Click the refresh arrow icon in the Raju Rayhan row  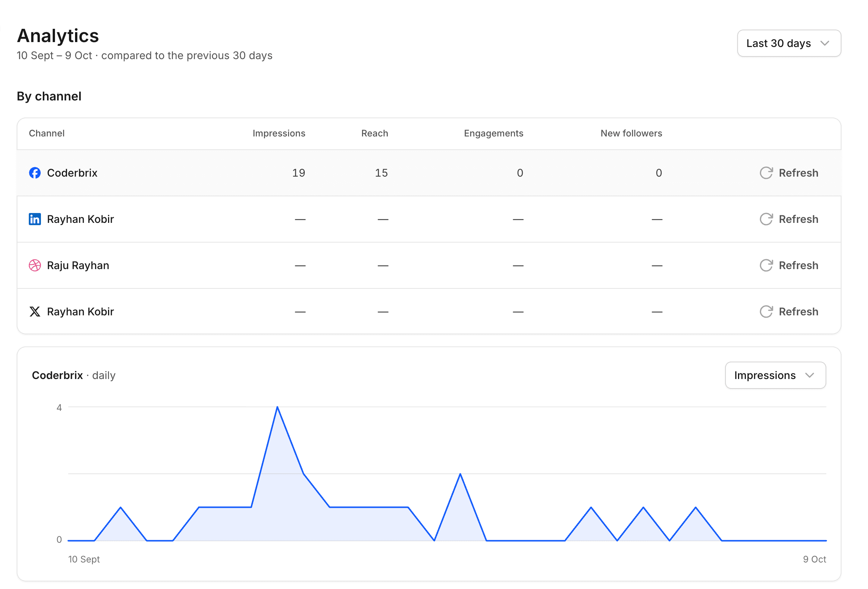tap(766, 265)
